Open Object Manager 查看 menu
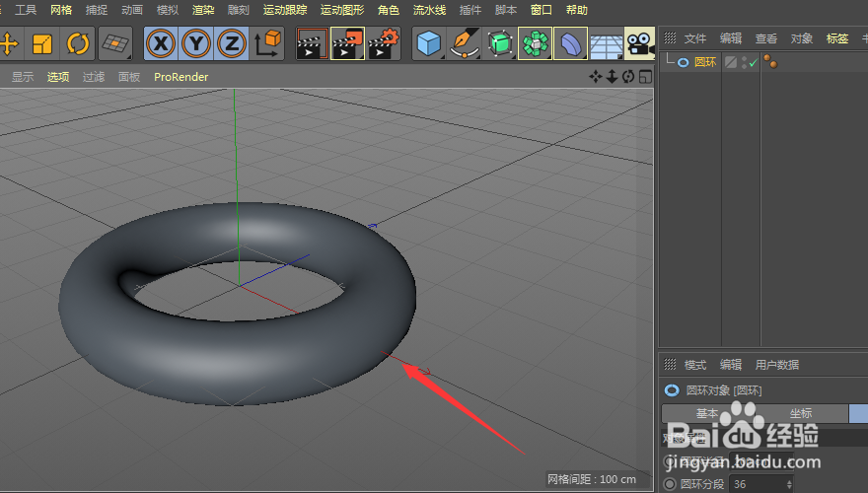The image size is (868, 493). [x=766, y=38]
